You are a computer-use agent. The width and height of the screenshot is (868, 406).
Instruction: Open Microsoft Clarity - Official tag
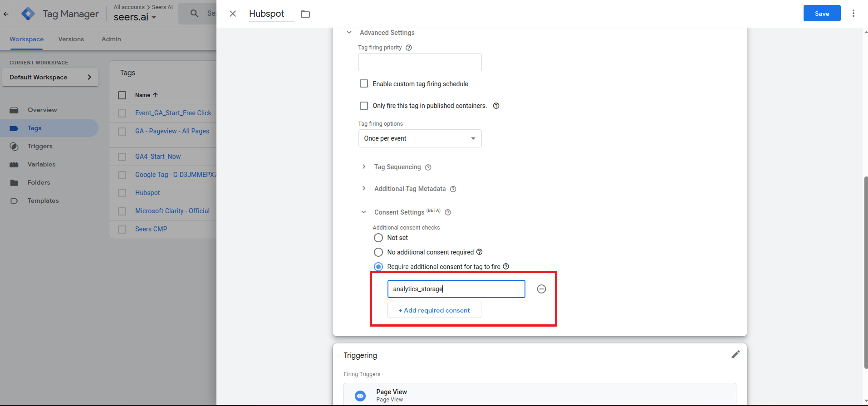point(172,211)
